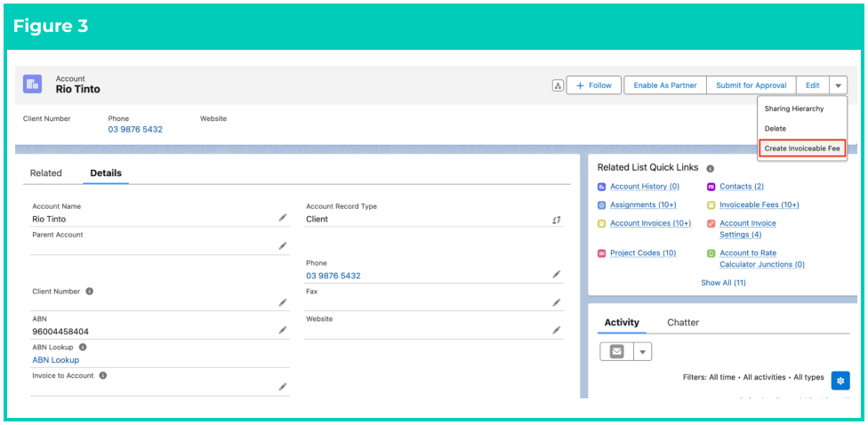Open Account to Rate Calculator Junctions (0) link
Viewport: 868px width, 425px height.
click(761, 259)
